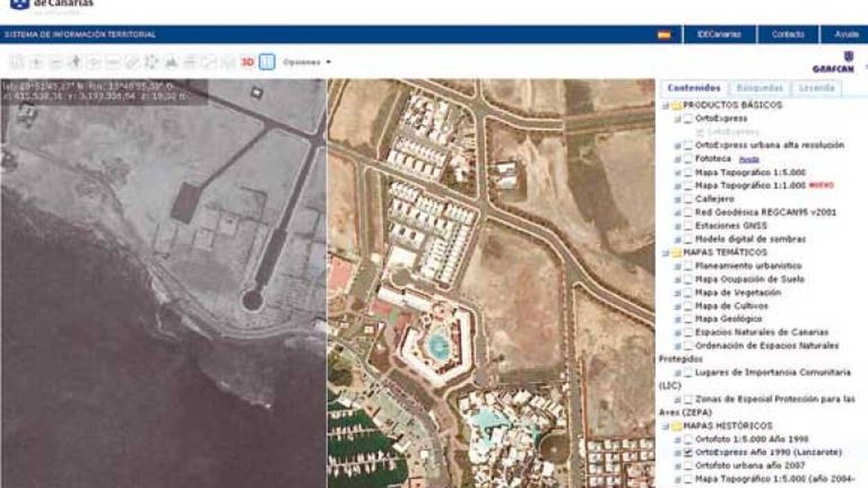Click the four-arrows full extent icon

coord(151,62)
